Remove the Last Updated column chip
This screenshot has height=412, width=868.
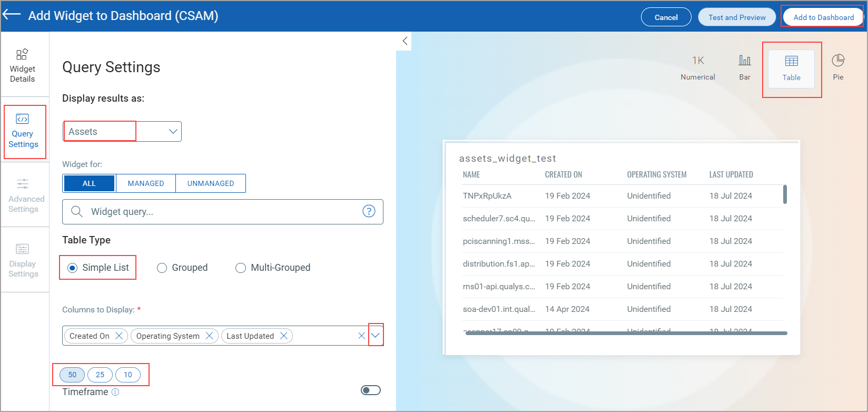coord(284,336)
